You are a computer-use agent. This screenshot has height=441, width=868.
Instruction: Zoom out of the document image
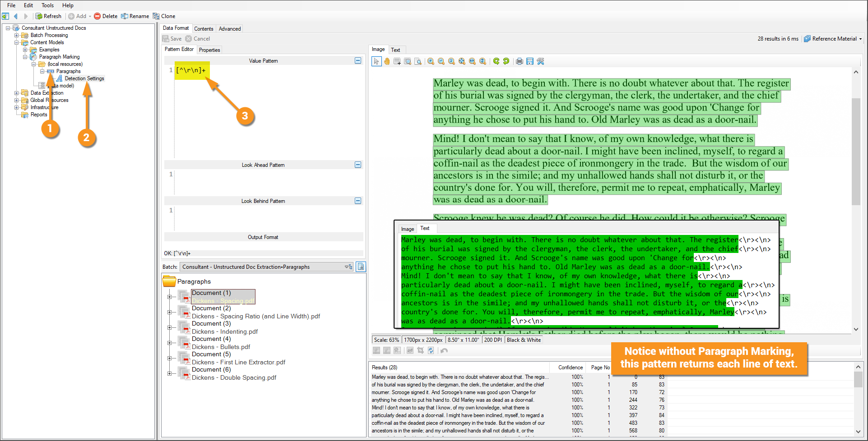click(x=441, y=61)
